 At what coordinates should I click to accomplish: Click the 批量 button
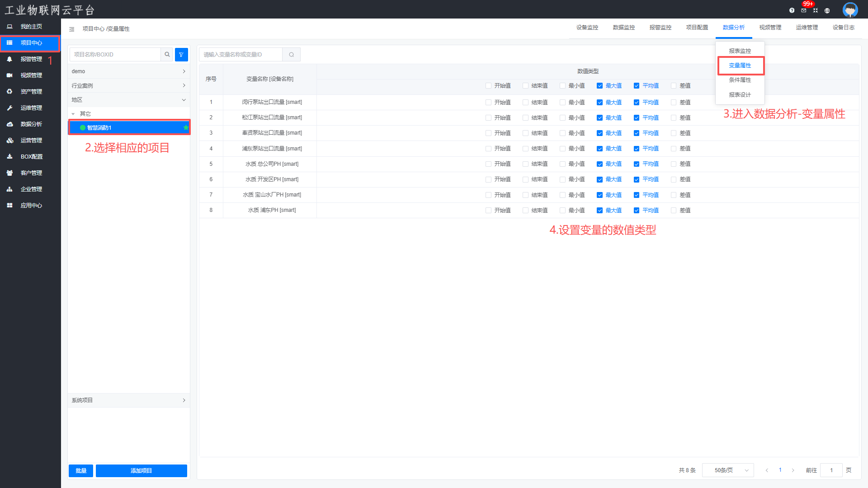coord(81,471)
